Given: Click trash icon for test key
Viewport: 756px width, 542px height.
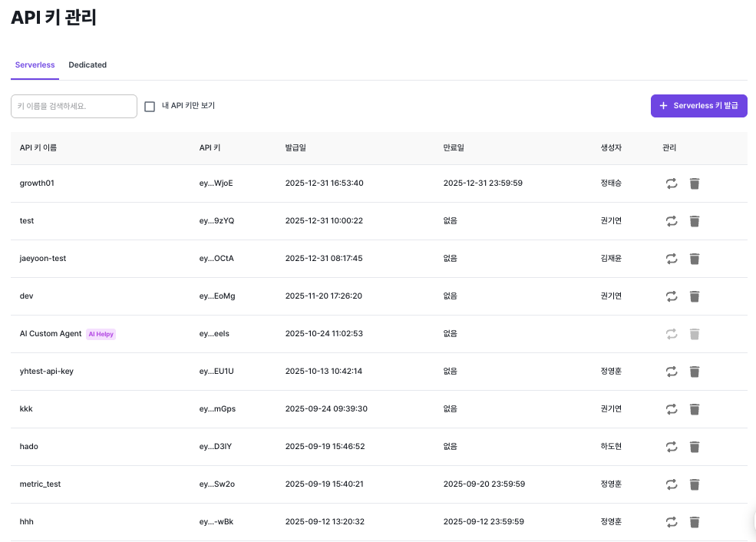Looking at the screenshot, I should coord(695,221).
